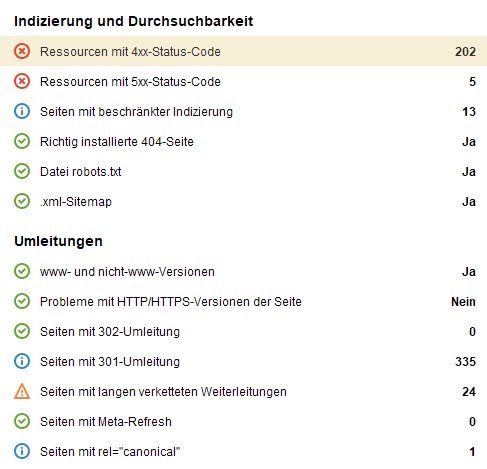Select Ressourcen mit 4xx-Status-Code row
The width and height of the screenshot is (487, 469).
(x=243, y=51)
